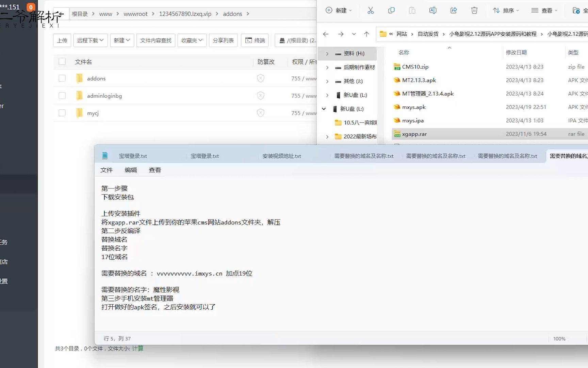The width and height of the screenshot is (588, 368).
Task: Check the adminloginbg folder checkbox
Action: 62,96
